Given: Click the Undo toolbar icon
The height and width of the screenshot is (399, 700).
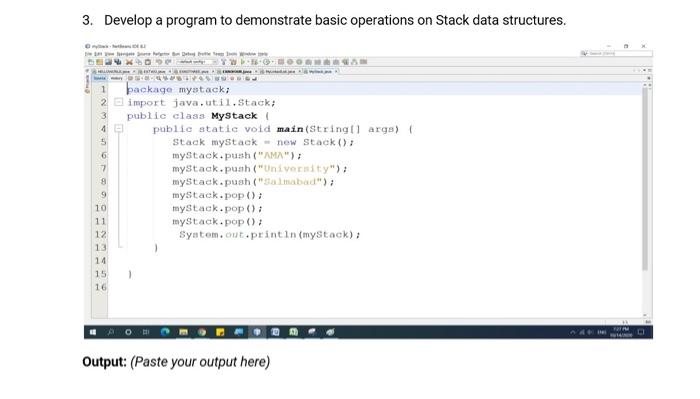Looking at the screenshot, I should 158,62.
